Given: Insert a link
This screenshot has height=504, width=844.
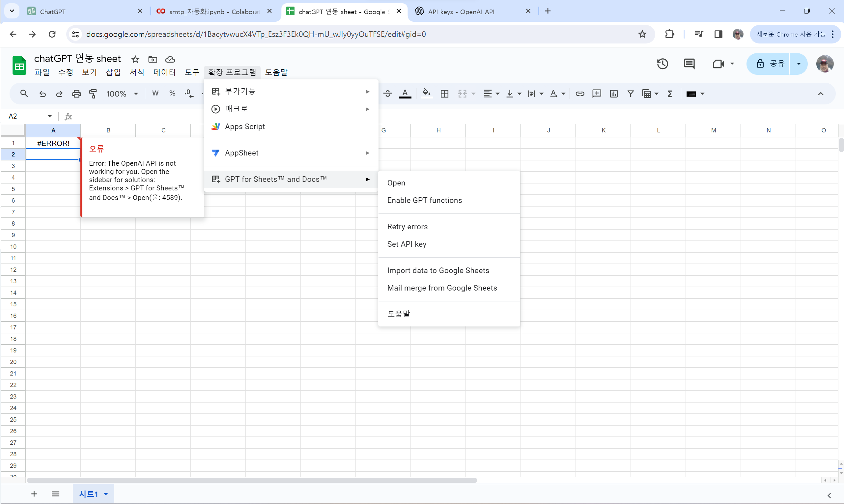Looking at the screenshot, I should coord(580,94).
